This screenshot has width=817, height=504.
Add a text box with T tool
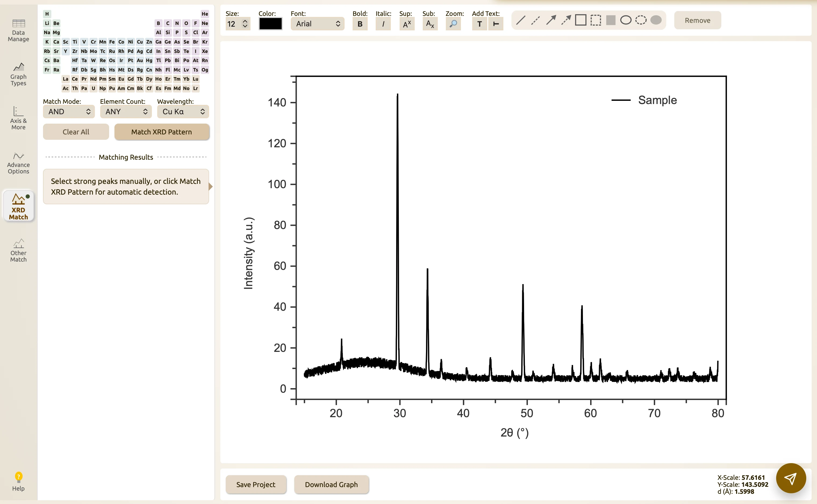479,24
